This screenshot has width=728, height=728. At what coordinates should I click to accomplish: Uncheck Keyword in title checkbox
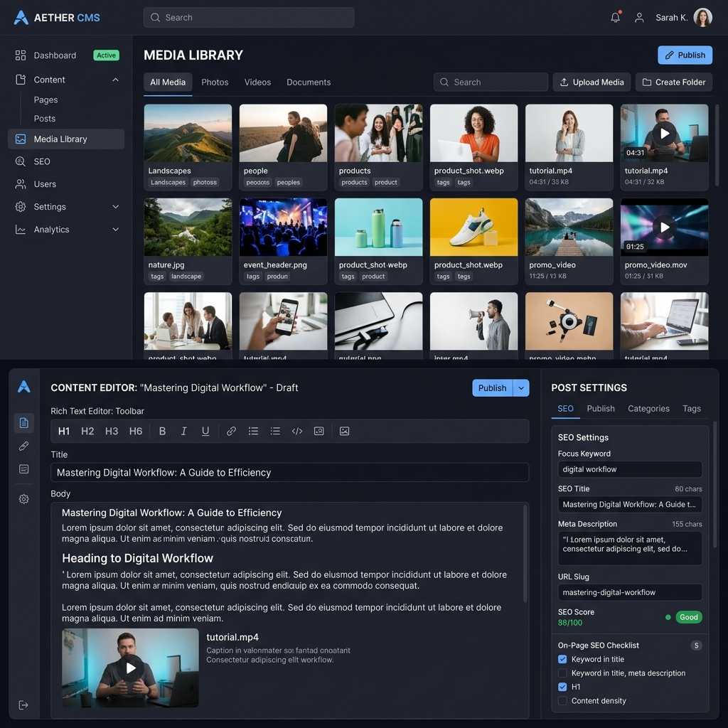click(x=562, y=659)
